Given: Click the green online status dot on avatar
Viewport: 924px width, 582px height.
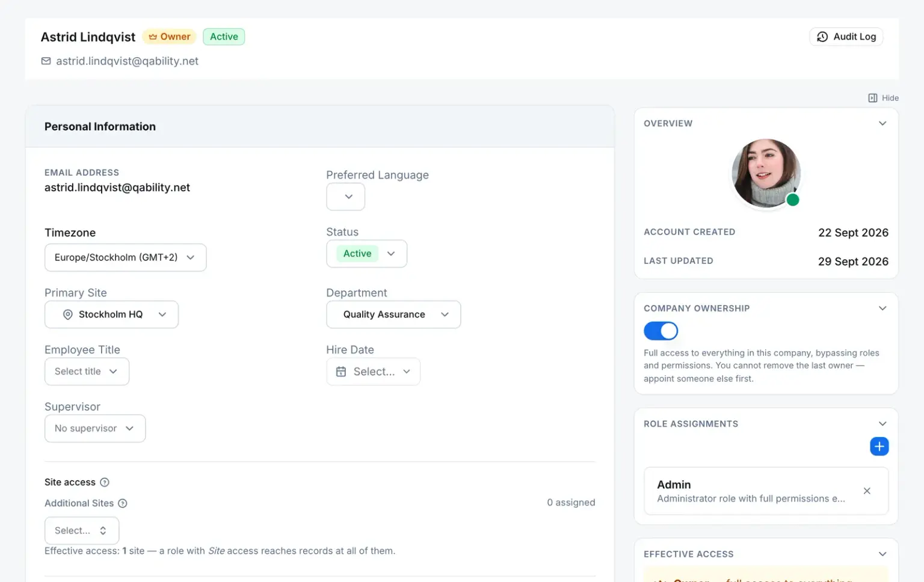Looking at the screenshot, I should tap(793, 200).
